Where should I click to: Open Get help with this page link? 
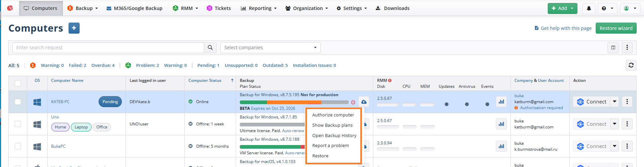[x=563, y=28]
